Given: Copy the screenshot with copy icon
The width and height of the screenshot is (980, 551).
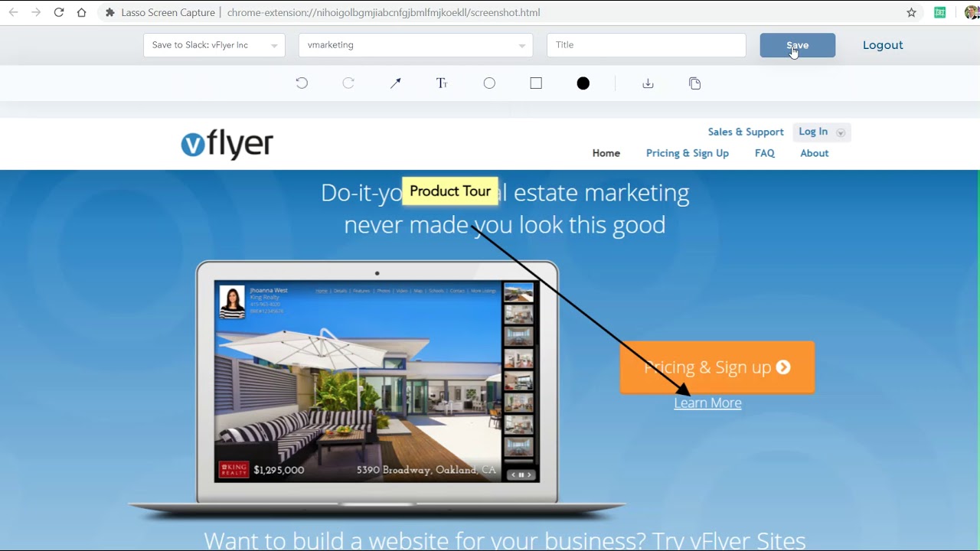Looking at the screenshot, I should click(x=695, y=83).
